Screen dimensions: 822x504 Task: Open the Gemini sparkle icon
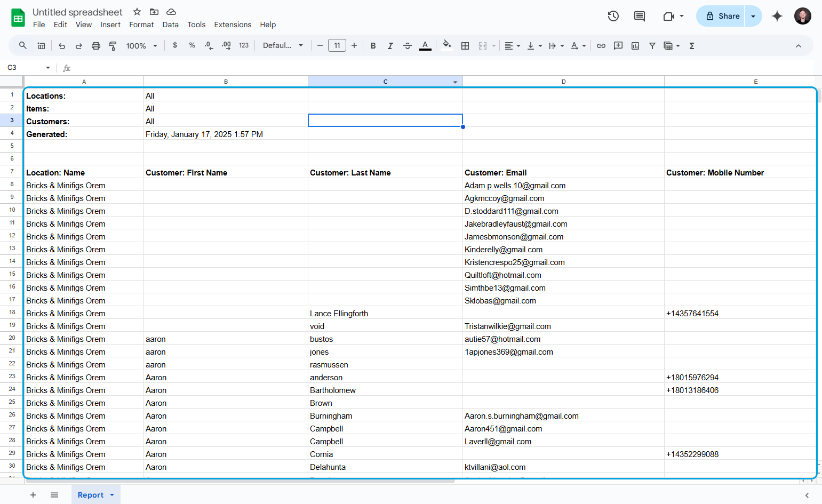(777, 16)
